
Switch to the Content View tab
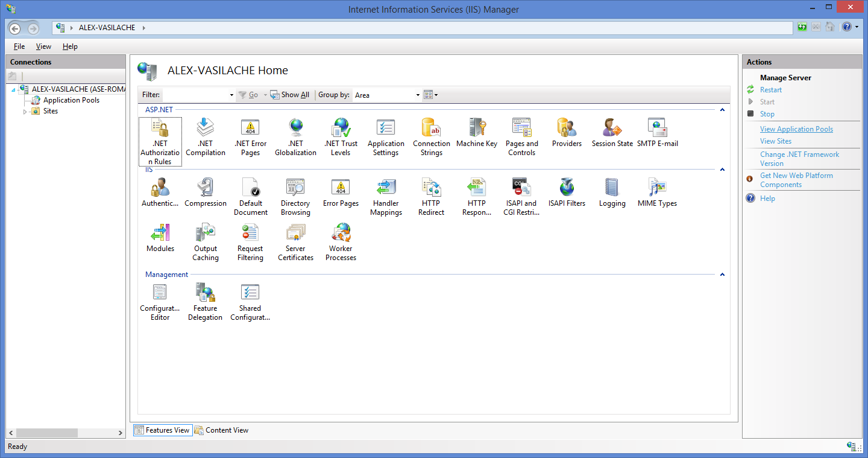tap(221, 430)
